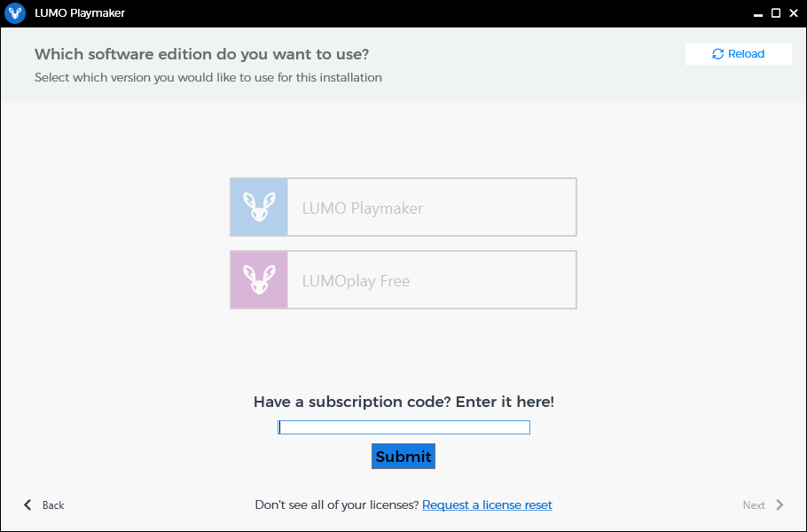Click the 'Which software edition' heading
Screen dimensions: 807x532
coord(202,54)
